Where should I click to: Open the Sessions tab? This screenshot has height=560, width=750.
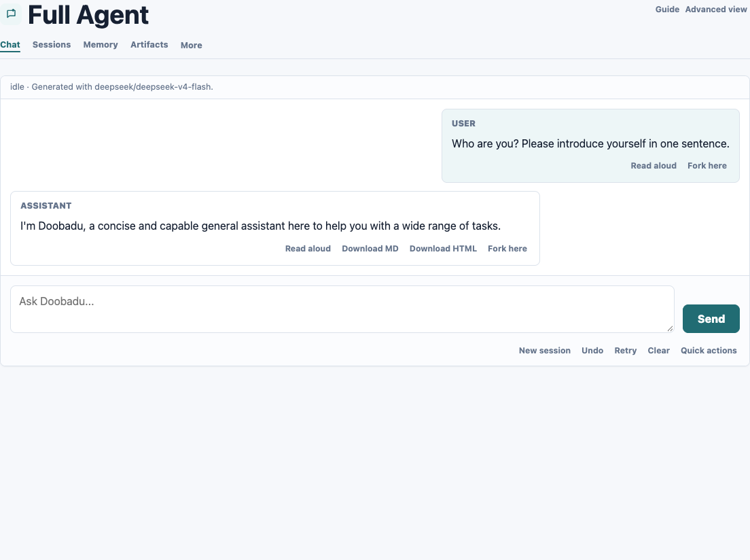(52, 44)
